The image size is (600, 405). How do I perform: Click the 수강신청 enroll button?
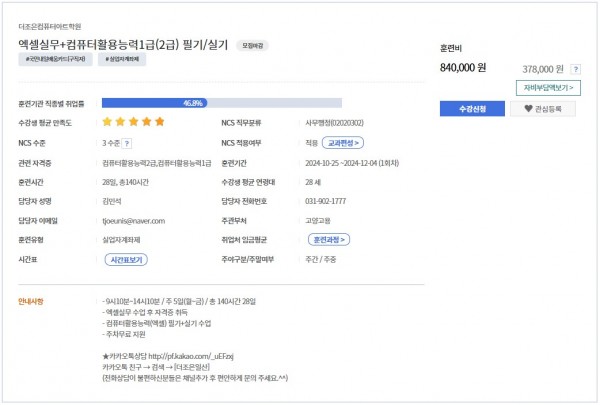click(472, 109)
